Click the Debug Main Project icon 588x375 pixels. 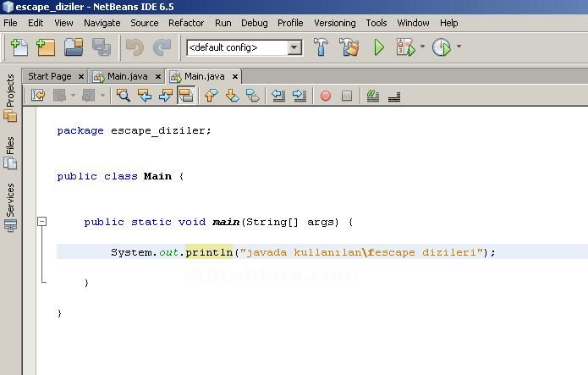406,47
